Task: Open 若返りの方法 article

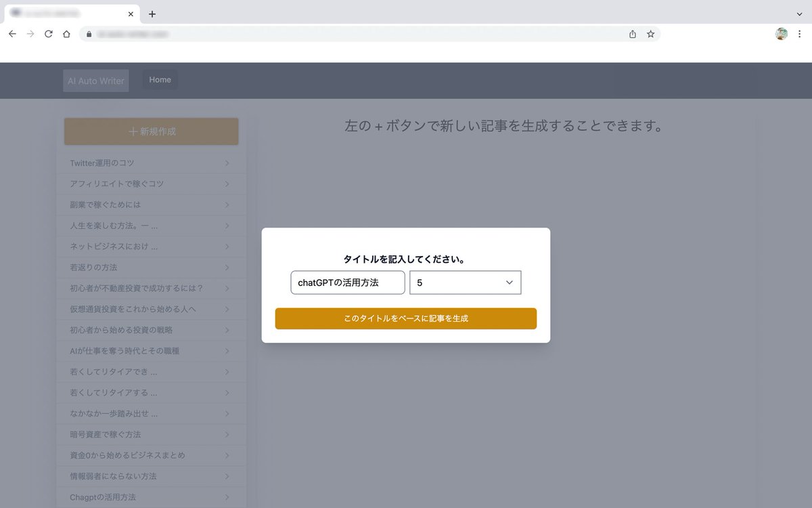Action: pos(93,268)
